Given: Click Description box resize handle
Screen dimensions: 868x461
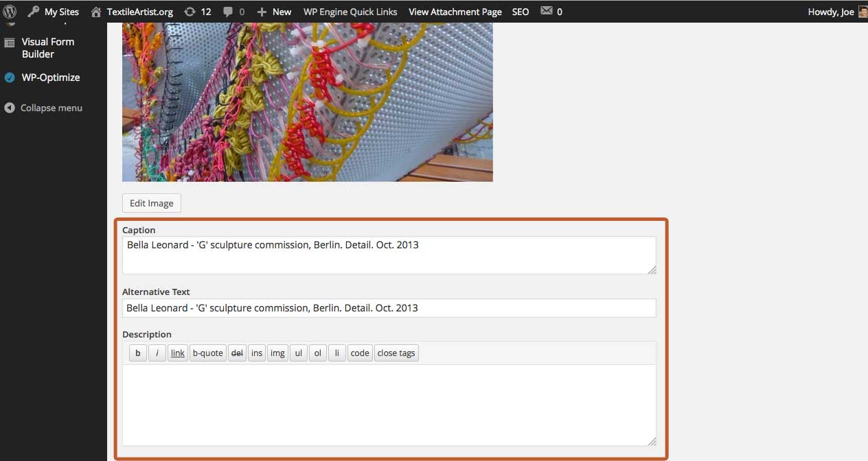Looking at the screenshot, I should click(652, 442).
